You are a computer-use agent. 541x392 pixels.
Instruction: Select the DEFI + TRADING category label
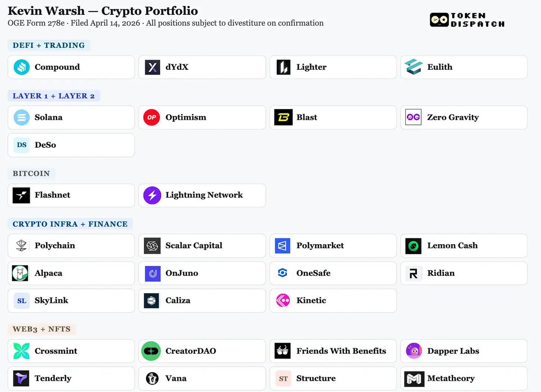pyautogui.click(x=49, y=46)
